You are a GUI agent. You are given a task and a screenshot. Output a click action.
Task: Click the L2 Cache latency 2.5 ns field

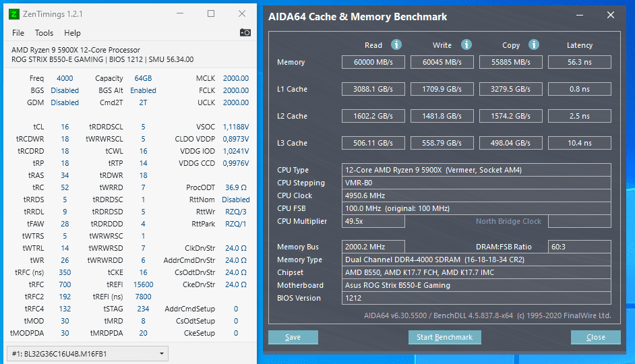coord(580,116)
